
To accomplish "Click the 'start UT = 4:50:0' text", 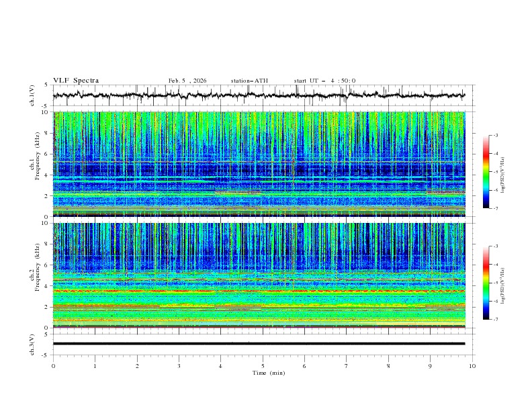I will [x=324, y=81].
